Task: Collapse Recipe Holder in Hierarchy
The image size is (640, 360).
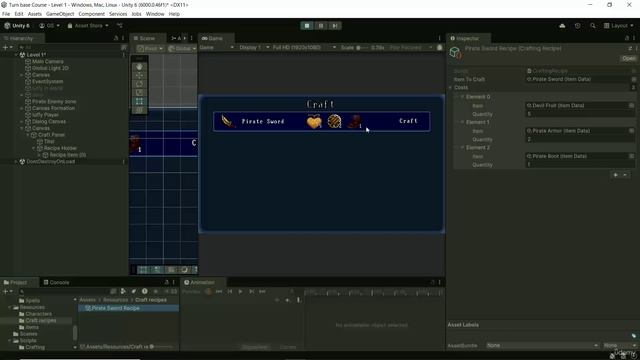Action: pos(33,148)
